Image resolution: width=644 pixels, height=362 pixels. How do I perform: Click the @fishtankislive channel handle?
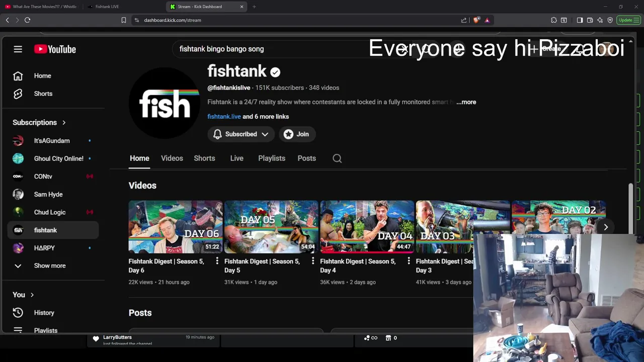[x=229, y=88]
